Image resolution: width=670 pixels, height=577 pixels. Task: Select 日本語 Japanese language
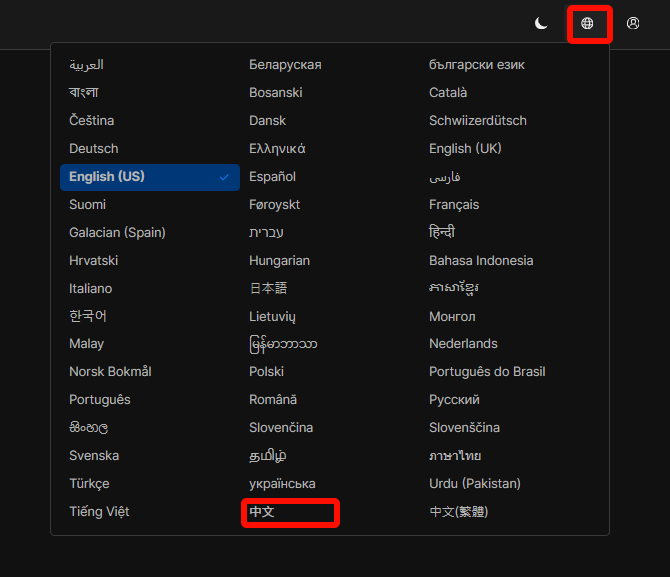point(268,288)
